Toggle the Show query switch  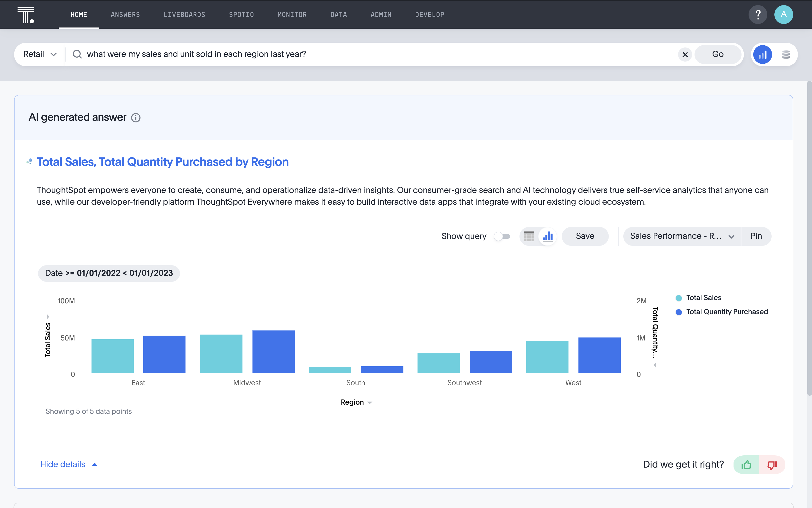(x=502, y=236)
